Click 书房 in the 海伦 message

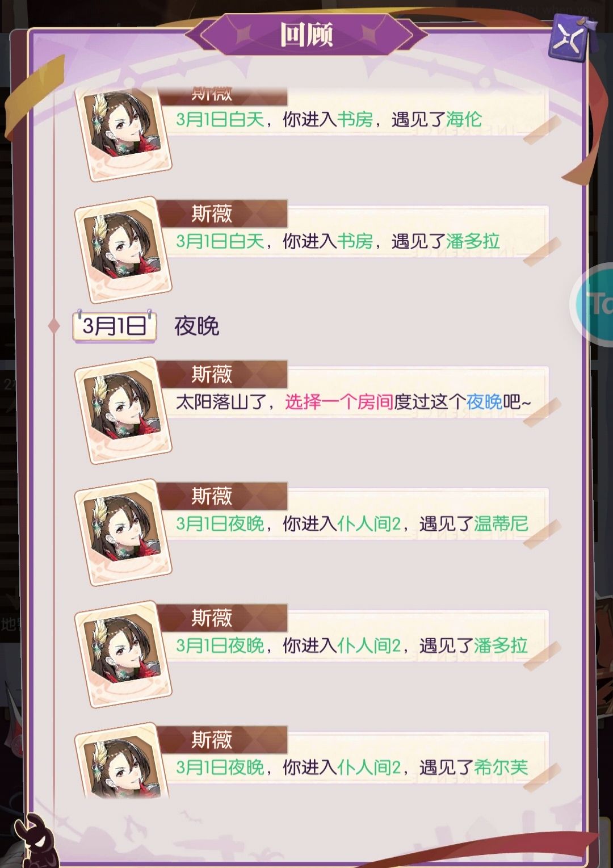click(355, 119)
